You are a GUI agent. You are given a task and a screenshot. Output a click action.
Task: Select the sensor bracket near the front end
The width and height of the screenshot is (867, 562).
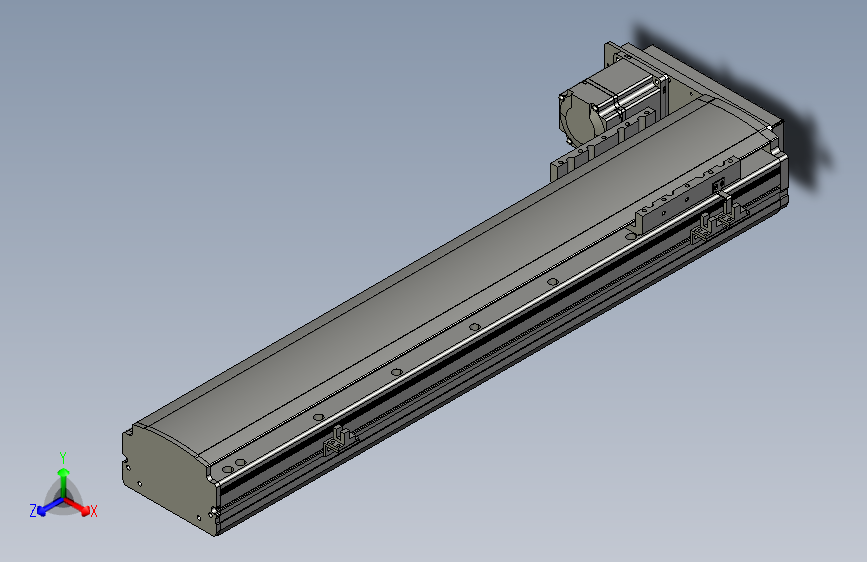[x=338, y=440]
